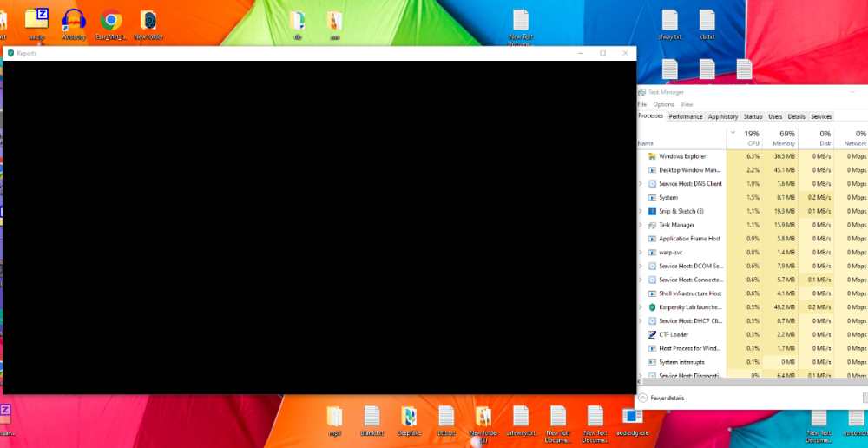The height and width of the screenshot is (448, 868).
Task: Select the Windows Explorer process row
Action: pyautogui.click(x=753, y=156)
